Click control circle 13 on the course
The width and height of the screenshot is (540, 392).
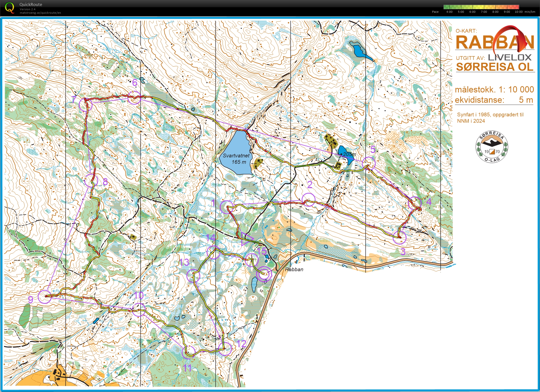pyautogui.click(x=193, y=276)
